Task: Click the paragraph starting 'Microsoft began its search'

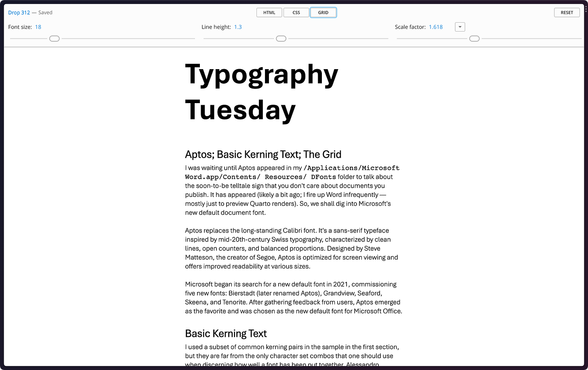Action: tap(294, 298)
